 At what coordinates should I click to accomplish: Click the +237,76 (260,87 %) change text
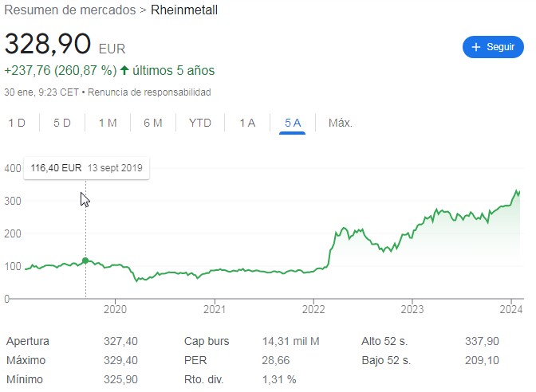tap(61, 70)
